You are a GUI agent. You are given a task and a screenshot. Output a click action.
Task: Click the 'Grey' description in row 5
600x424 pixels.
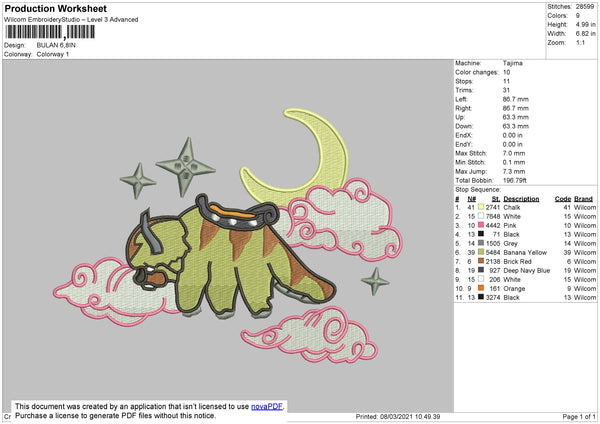(510, 243)
